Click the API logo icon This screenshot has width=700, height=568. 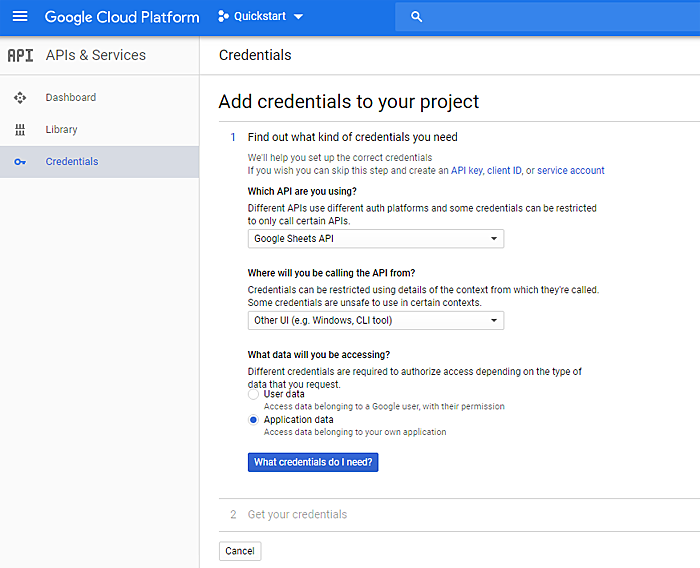click(20, 56)
